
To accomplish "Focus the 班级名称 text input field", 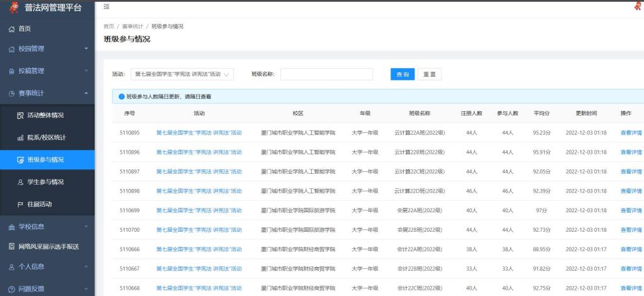I will coord(326,74).
